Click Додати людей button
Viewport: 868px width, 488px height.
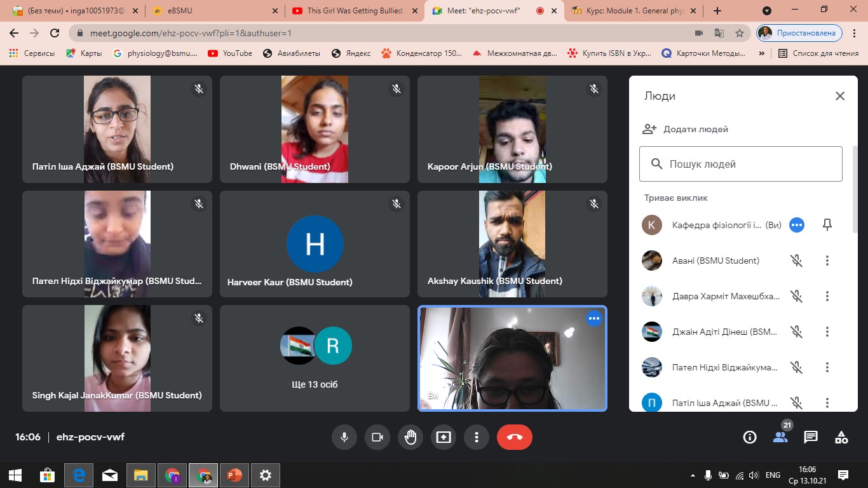tap(685, 129)
